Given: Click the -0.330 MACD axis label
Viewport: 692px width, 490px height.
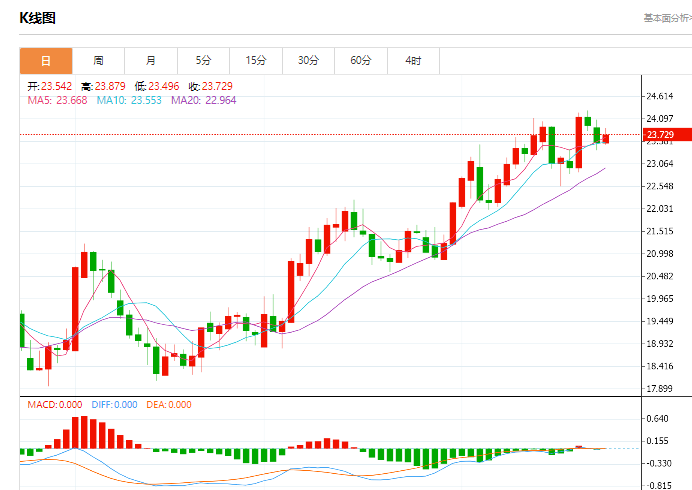Looking at the screenshot, I should pyautogui.click(x=659, y=464).
